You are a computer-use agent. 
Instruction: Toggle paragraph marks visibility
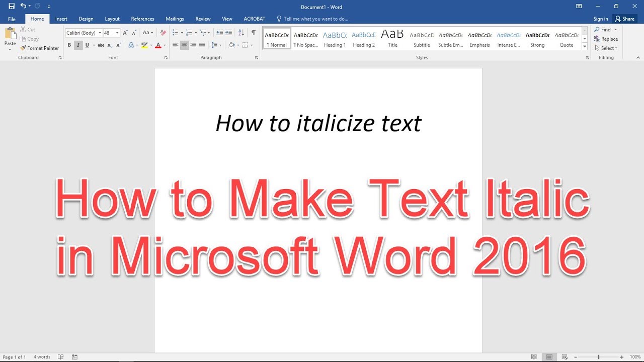[254, 33]
